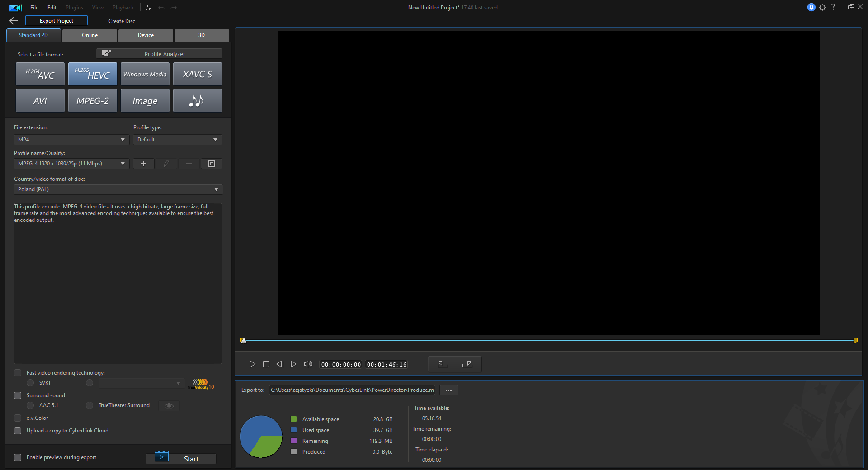Click the volume speaker icon
This screenshot has height=470, width=868.
(x=308, y=364)
